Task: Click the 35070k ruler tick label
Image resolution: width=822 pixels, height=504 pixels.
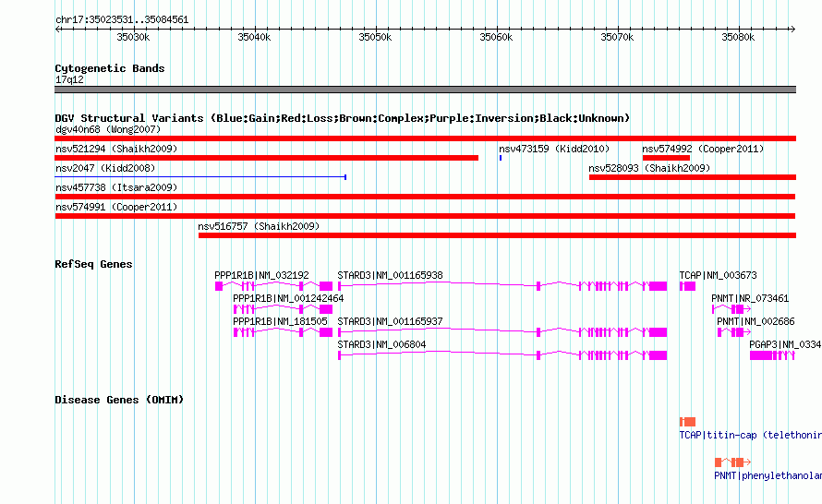Action: pos(617,37)
